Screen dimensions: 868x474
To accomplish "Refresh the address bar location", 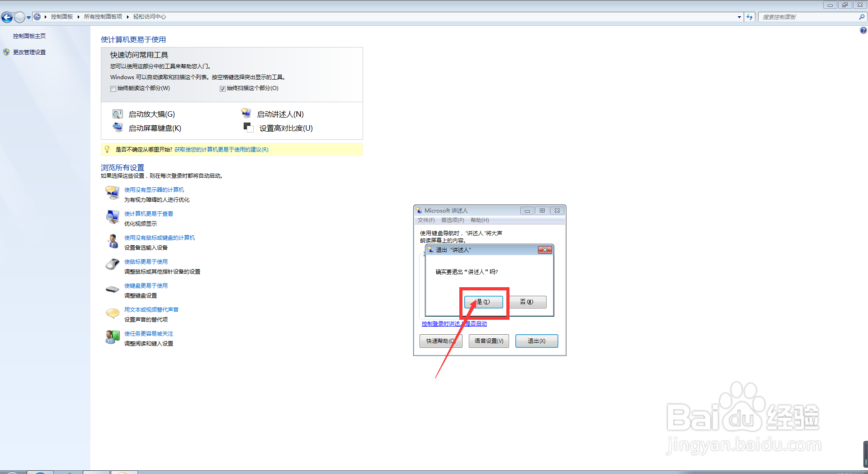I will click(750, 17).
